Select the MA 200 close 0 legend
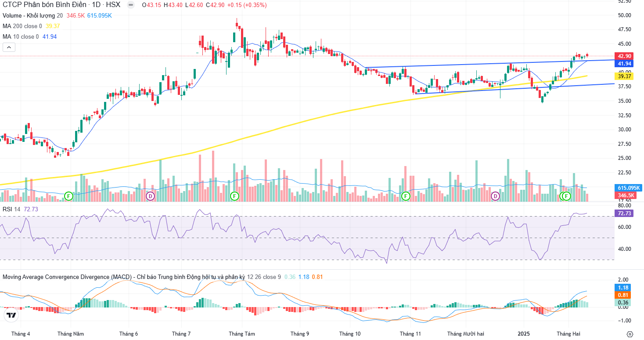The width and height of the screenshot is (644, 340). (22, 26)
